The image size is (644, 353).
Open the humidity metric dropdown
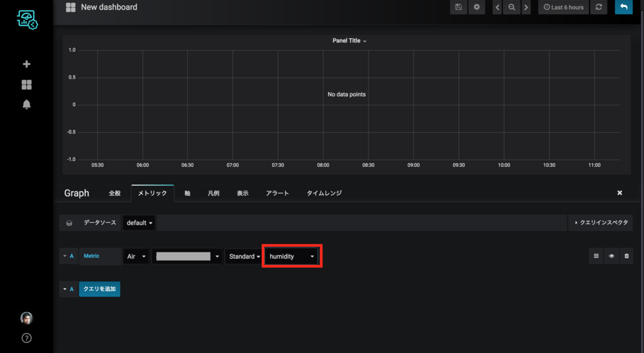[x=292, y=256]
